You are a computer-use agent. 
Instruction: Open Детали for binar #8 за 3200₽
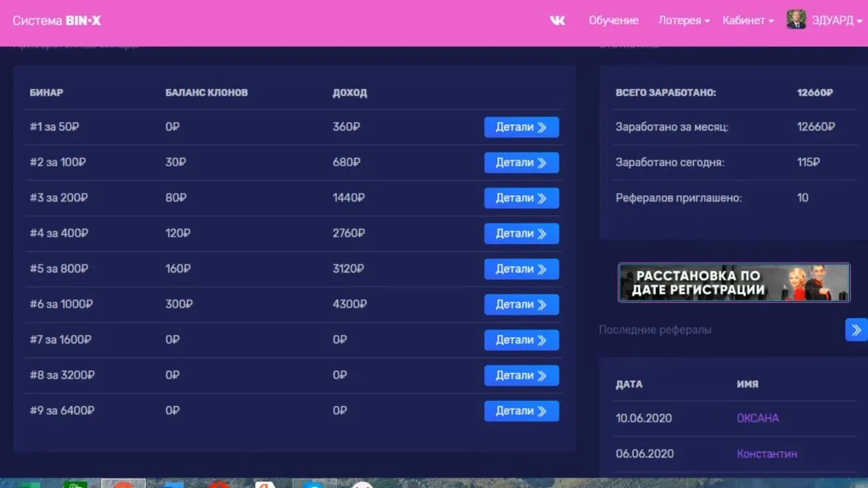pos(521,375)
